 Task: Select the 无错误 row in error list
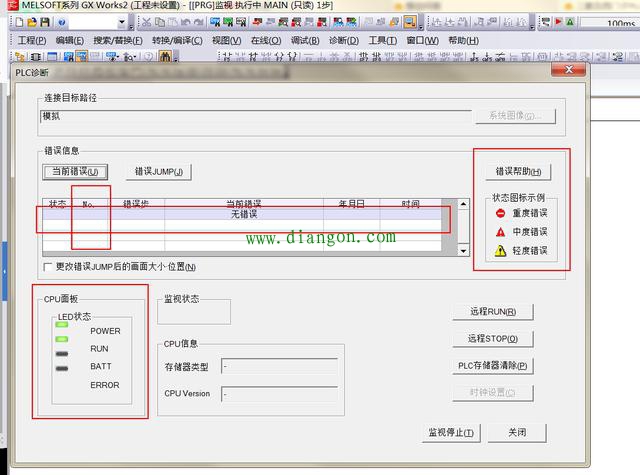click(x=244, y=214)
